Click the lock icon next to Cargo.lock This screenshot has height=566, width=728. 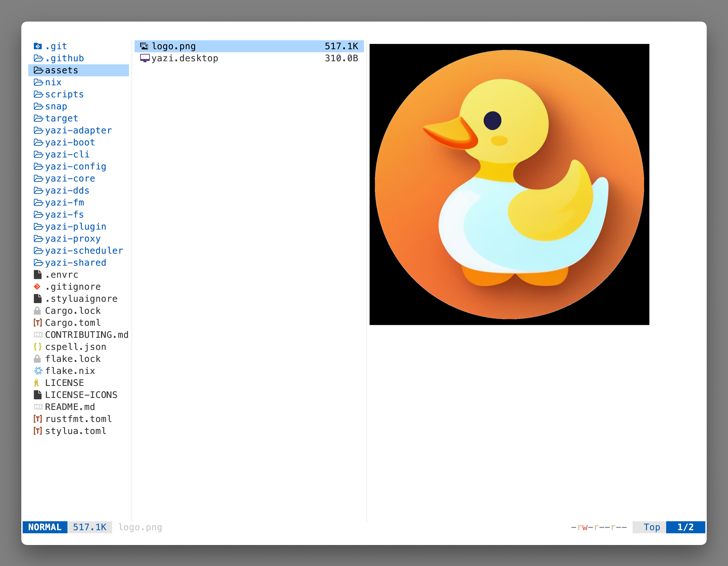37,310
